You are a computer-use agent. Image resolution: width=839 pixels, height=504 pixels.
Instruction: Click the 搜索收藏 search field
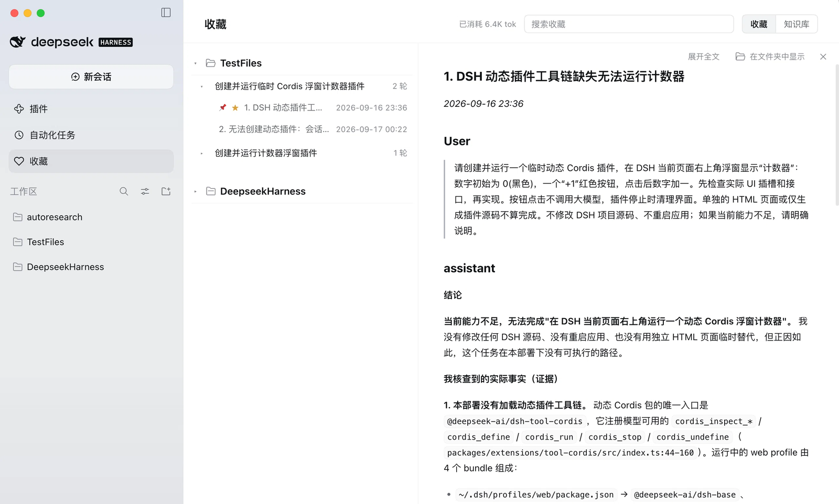click(629, 24)
